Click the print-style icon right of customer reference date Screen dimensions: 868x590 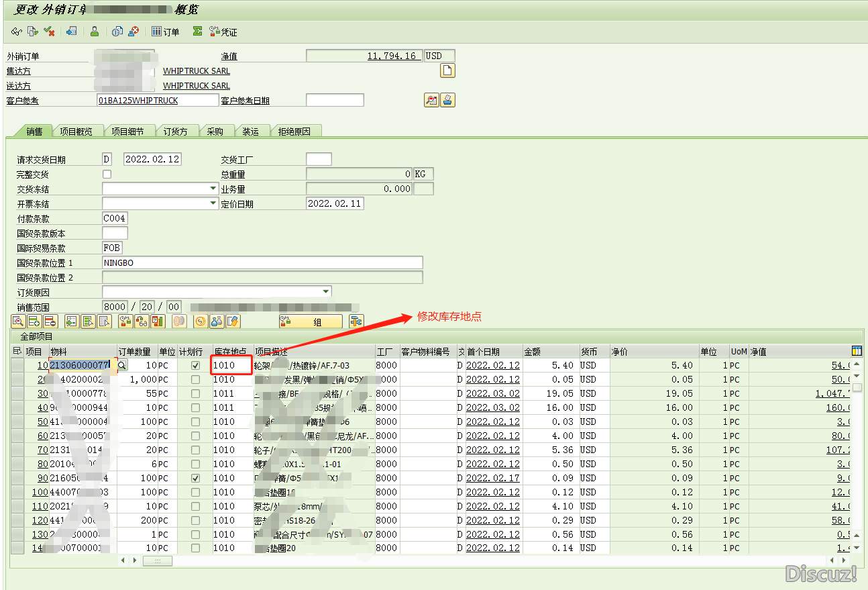coord(448,100)
